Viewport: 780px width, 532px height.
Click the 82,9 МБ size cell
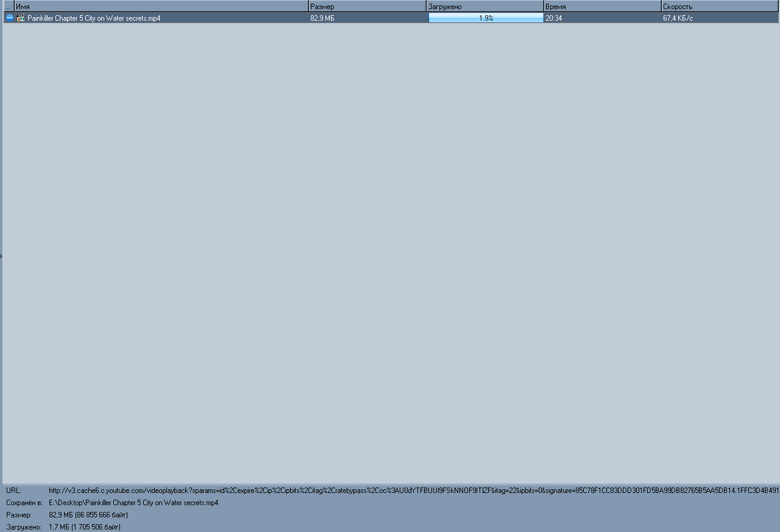[x=322, y=18]
